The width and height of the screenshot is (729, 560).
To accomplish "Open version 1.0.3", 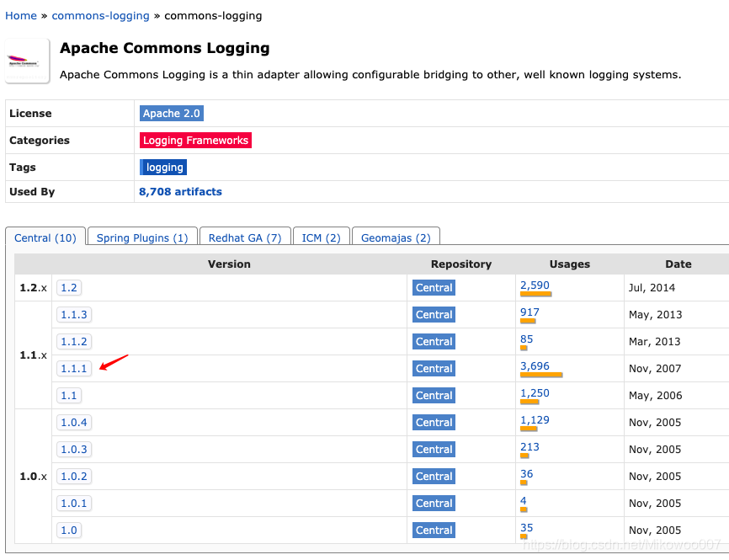I will [x=74, y=450].
